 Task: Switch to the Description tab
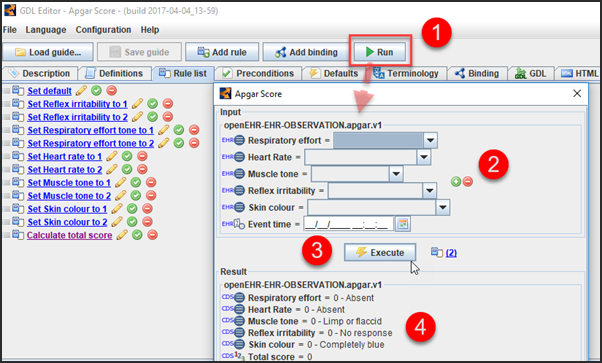tap(40, 73)
